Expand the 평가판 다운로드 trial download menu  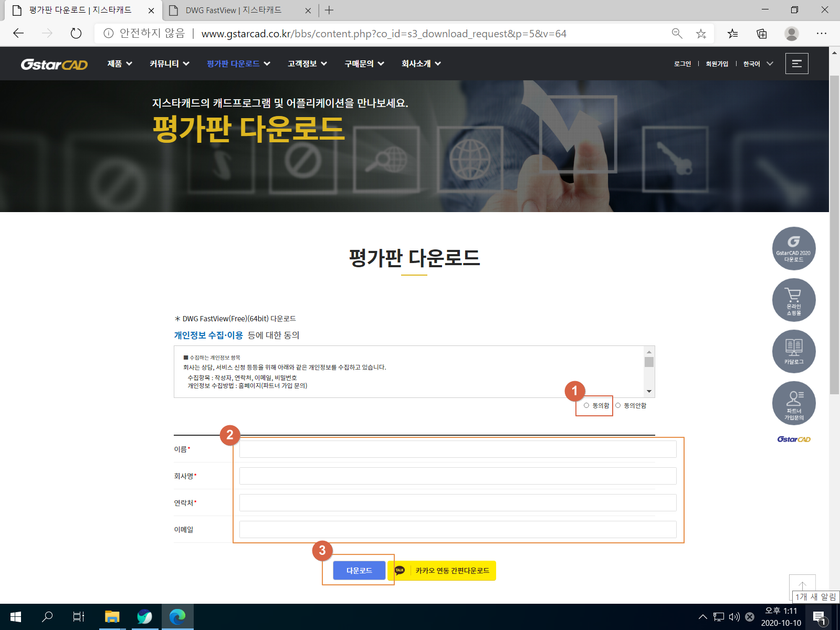(x=238, y=64)
